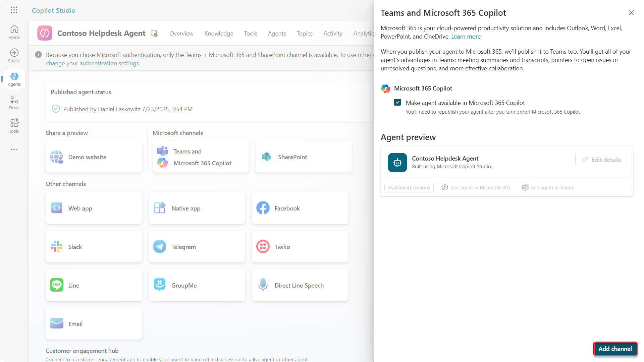The width and height of the screenshot is (644, 362).
Task: Click the Create plus icon
Action: tap(14, 53)
